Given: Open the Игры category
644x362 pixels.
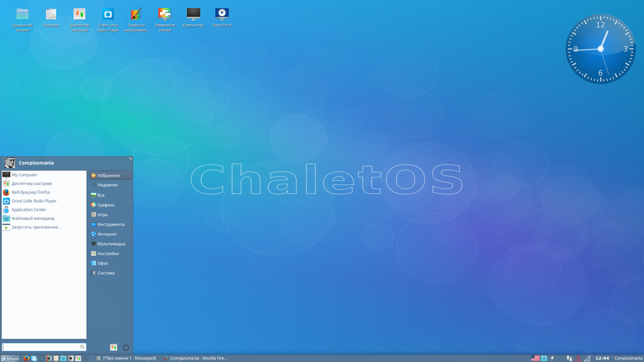Looking at the screenshot, I should (110, 215).
